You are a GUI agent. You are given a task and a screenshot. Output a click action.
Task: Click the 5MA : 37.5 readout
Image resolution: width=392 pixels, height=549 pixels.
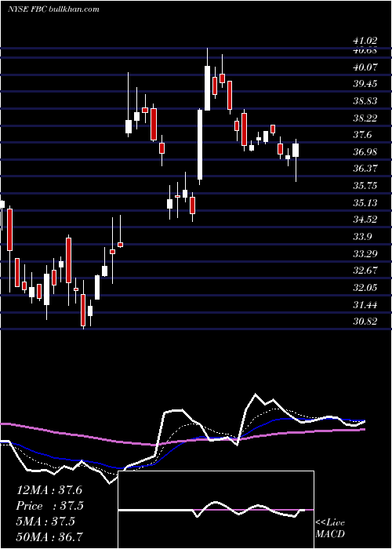coord(45,522)
